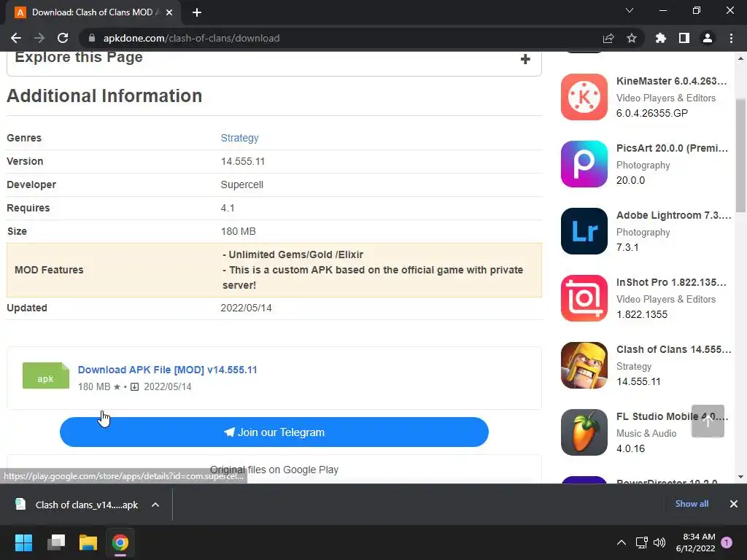
Task: Close the Clash of Clans MOD tab
Action: [x=169, y=12]
